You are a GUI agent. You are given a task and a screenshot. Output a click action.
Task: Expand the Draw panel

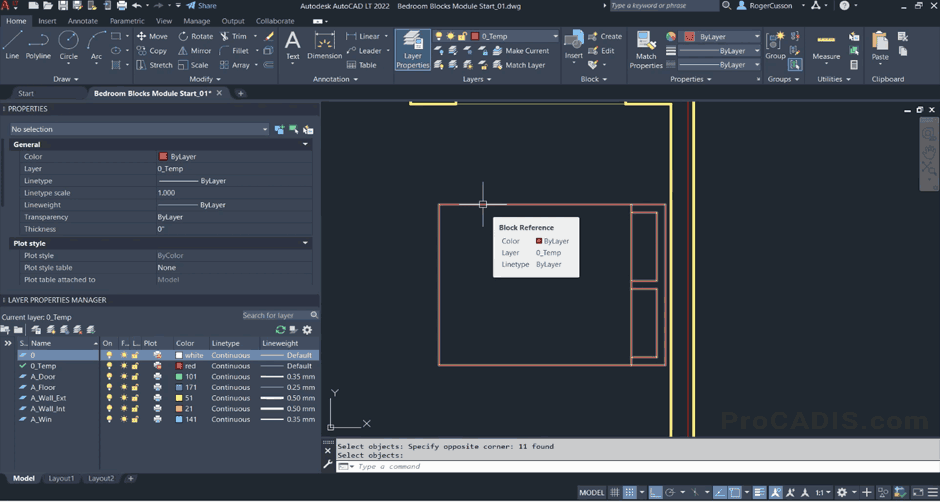coord(65,79)
